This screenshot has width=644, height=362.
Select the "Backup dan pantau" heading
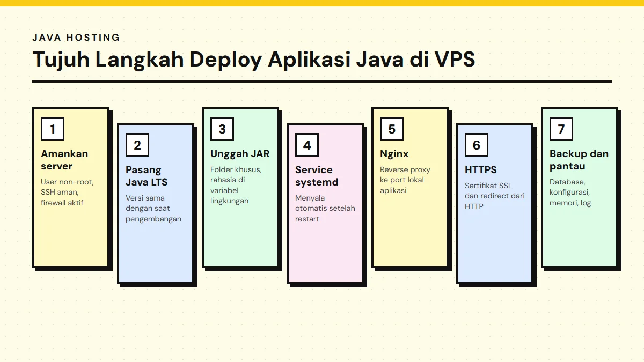point(579,160)
